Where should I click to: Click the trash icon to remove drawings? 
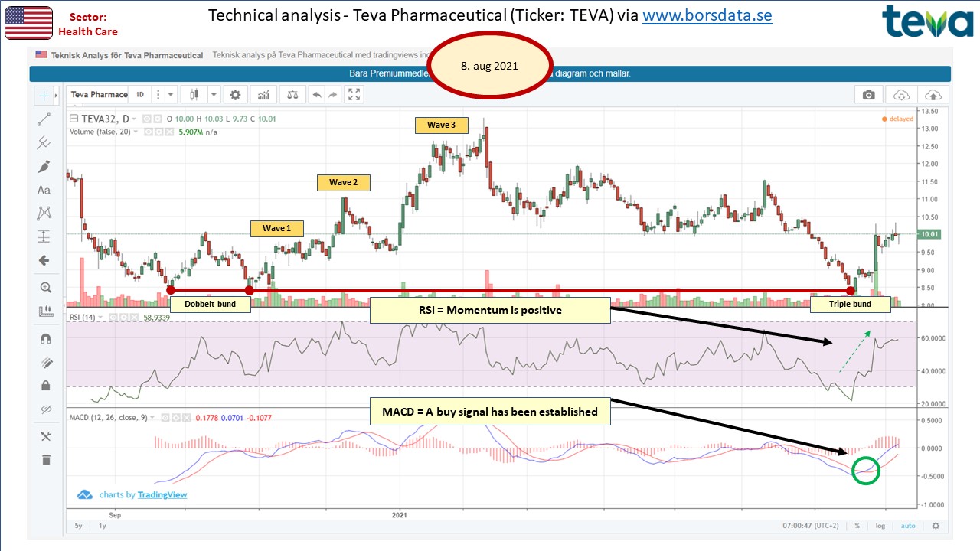point(45,459)
